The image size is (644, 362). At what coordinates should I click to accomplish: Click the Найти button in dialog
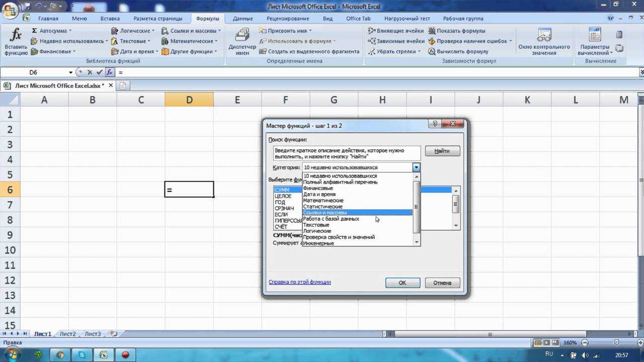442,150
